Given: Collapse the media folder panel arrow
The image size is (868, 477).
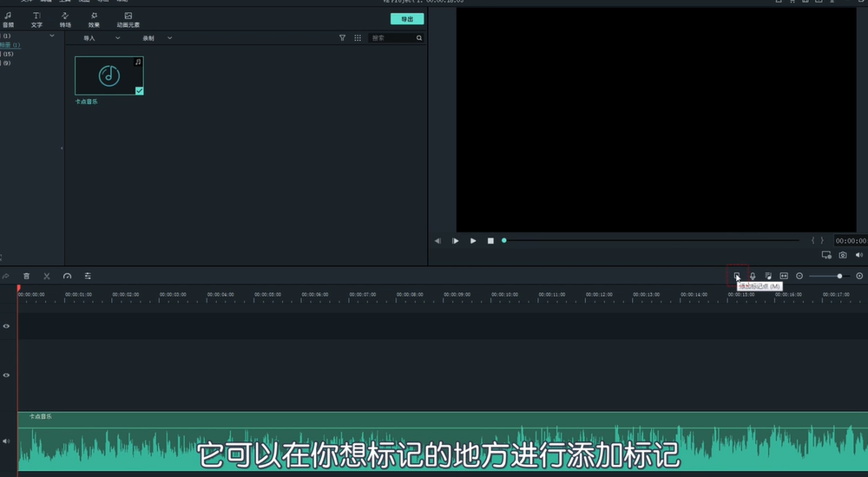Looking at the screenshot, I should click(x=62, y=147).
